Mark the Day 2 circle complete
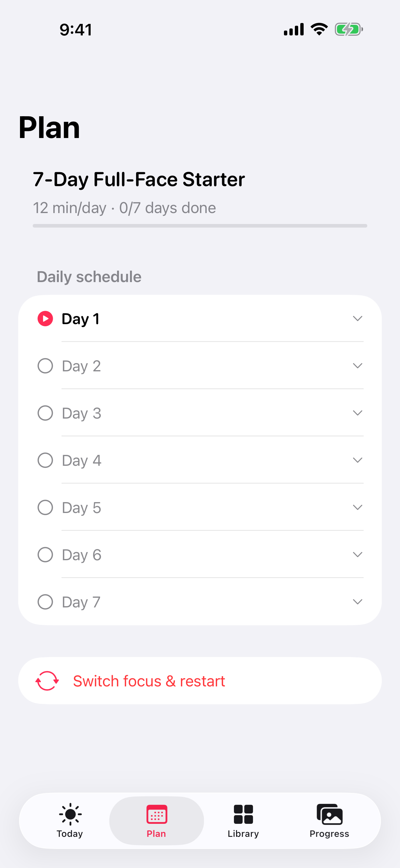The image size is (400, 868). 45,366
